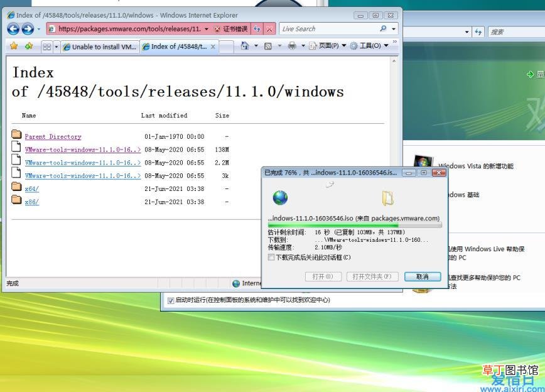Click the file icon of the 138M entry
The image size is (545, 392).
(16, 146)
